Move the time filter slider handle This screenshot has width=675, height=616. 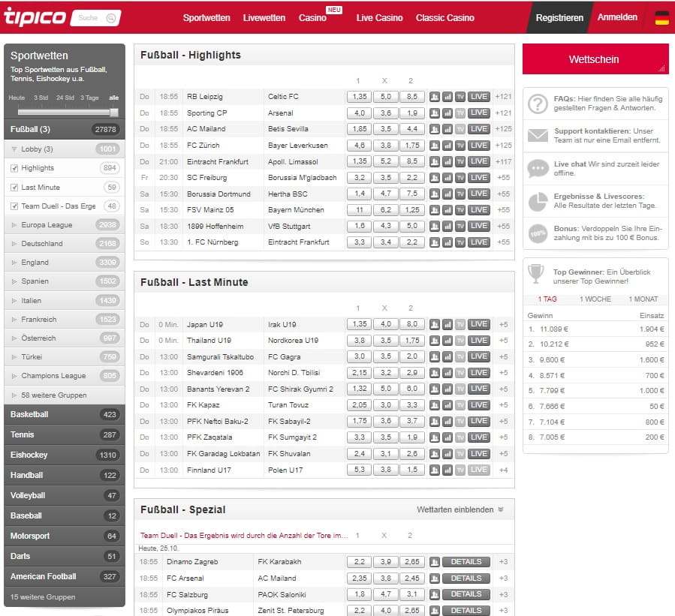click(113, 113)
